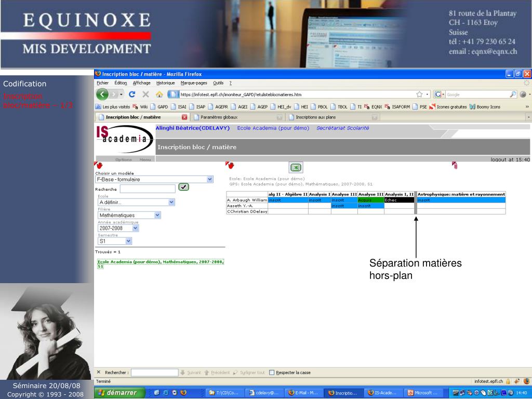Open Boomy Icons bookmark
Viewport: 532px width, 399px height.
[x=485, y=107]
